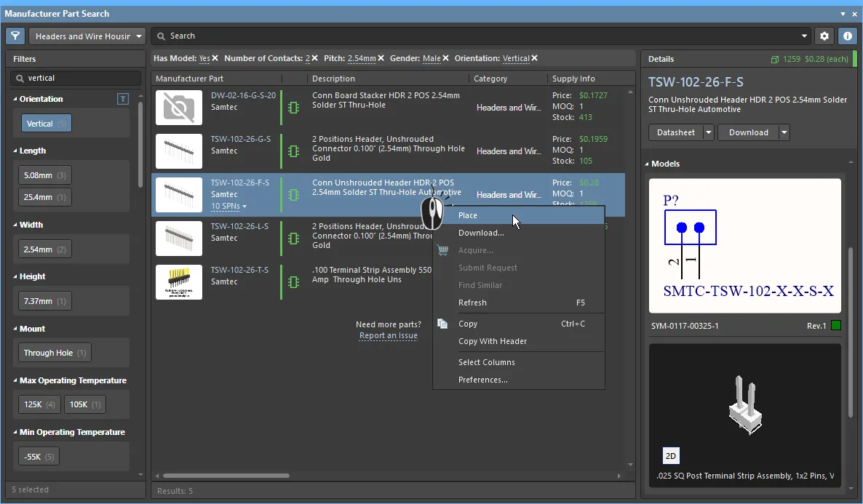This screenshot has height=504, width=863.
Task: Toggle the 5.08mm length filter
Action: point(45,175)
